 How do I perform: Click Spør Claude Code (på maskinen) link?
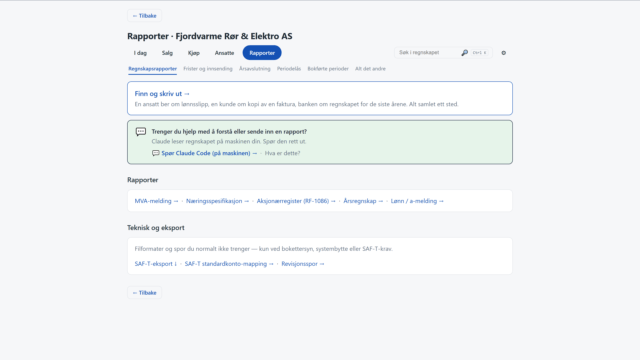209,153
